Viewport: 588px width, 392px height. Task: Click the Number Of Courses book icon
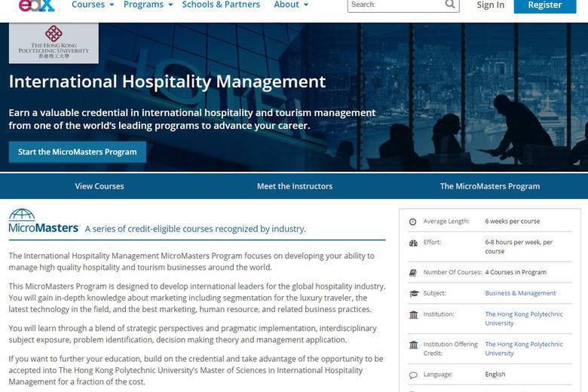[x=412, y=273]
